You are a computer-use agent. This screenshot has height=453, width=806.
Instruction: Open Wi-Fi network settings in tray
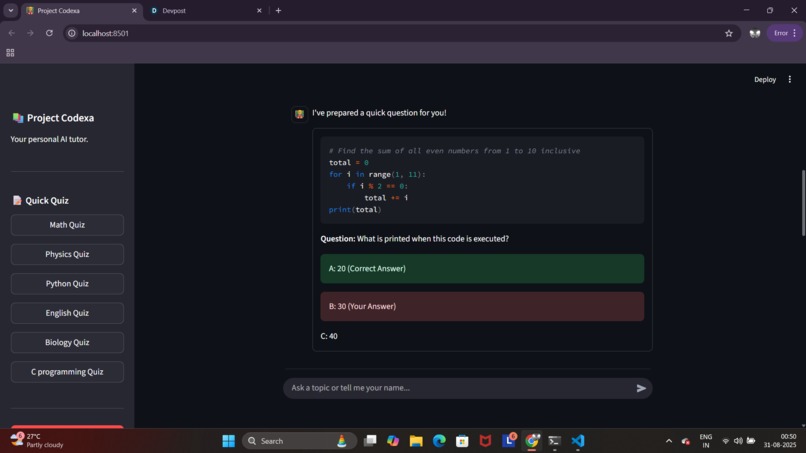[726, 441]
